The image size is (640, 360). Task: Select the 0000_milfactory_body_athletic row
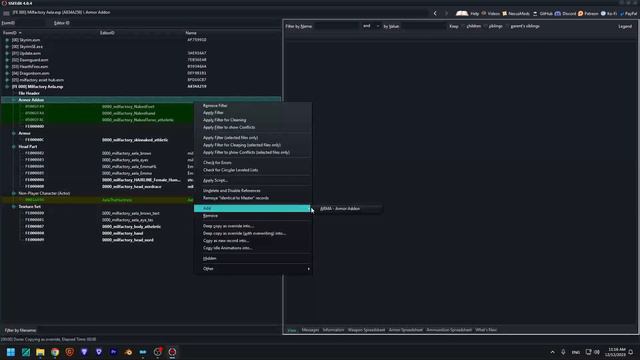[131, 227]
